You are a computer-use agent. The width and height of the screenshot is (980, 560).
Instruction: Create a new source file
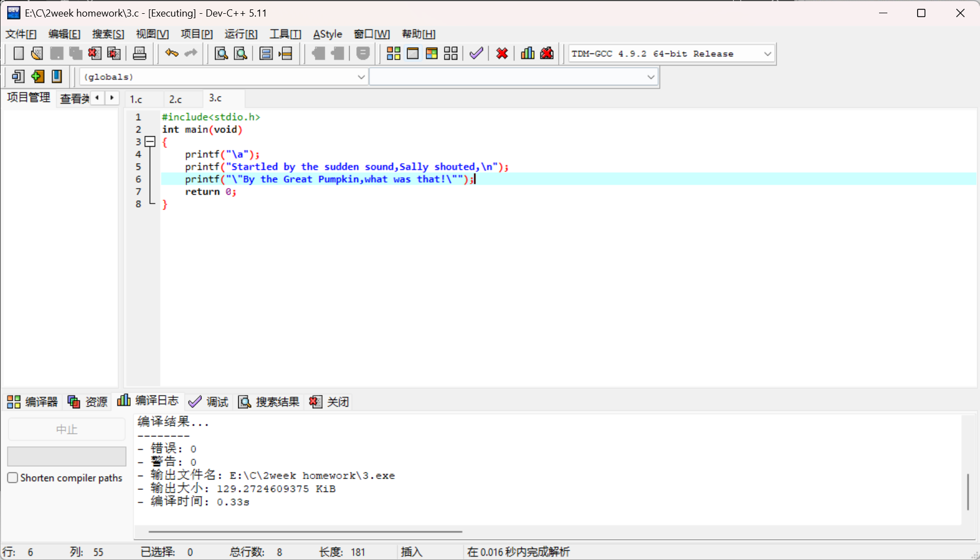[x=18, y=54]
